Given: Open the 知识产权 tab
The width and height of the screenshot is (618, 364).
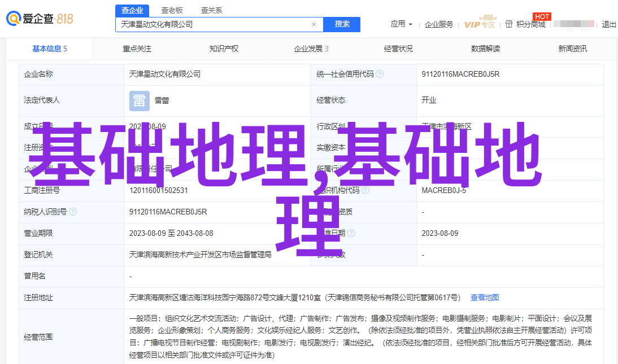Looking at the screenshot, I should [x=224, y=49].
